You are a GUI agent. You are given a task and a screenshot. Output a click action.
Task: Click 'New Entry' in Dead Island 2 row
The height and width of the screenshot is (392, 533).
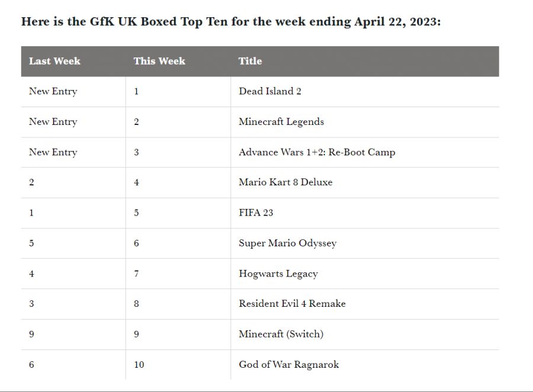coord(53,91)
